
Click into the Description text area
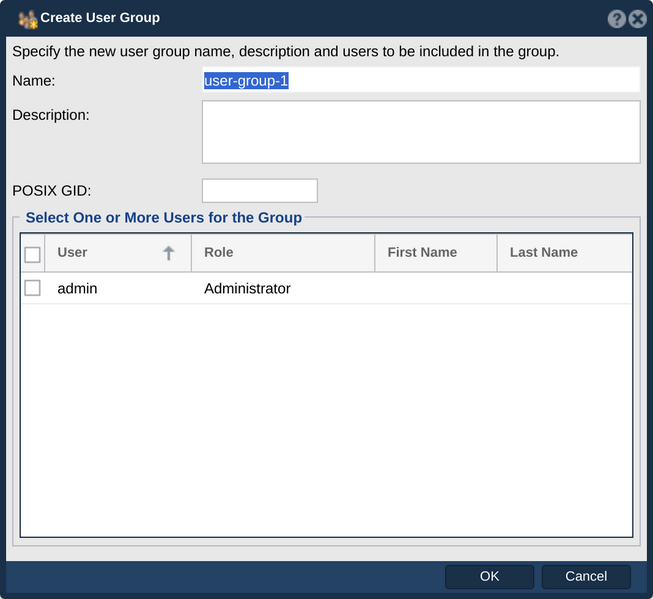coord(421,132)
